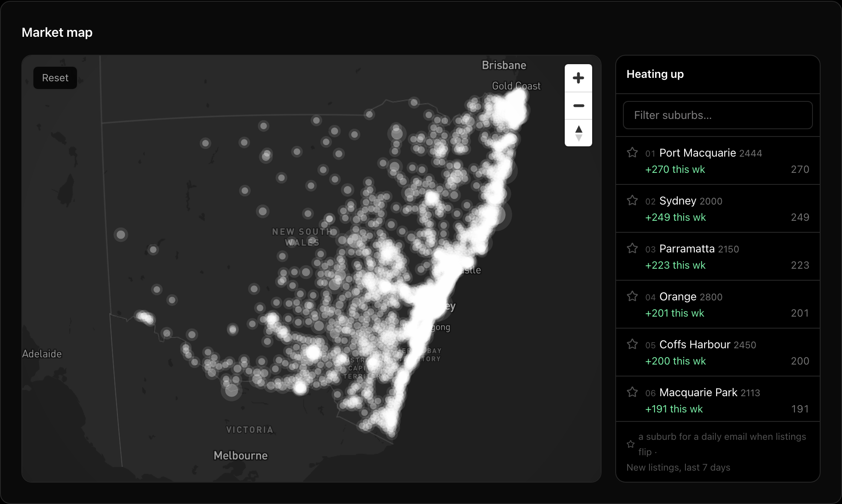Image resolution: width=842 pixels, height=504 pixels.
Task: Select Macquarie Park 2113 in list
Action: pos(709,392)
